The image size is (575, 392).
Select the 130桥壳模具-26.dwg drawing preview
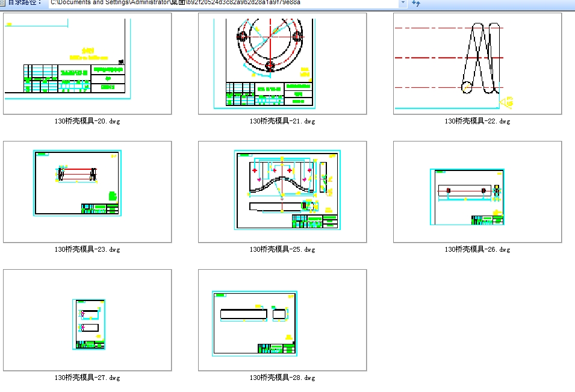click(477, 191)
